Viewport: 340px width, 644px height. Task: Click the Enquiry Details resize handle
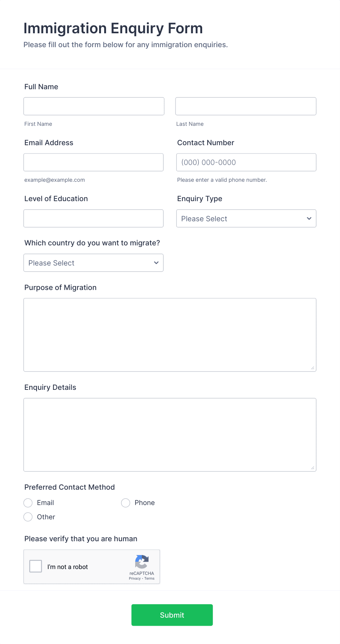[313, 467]
